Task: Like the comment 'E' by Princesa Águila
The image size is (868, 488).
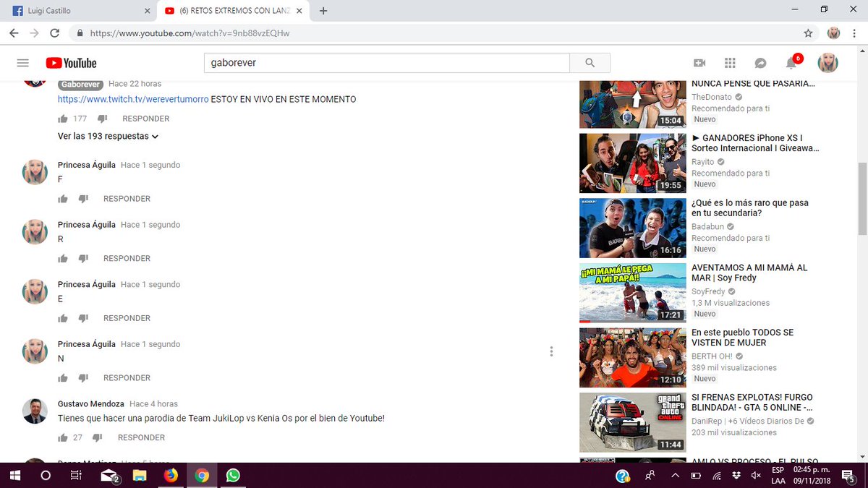Action: click(x=63, y=318)
